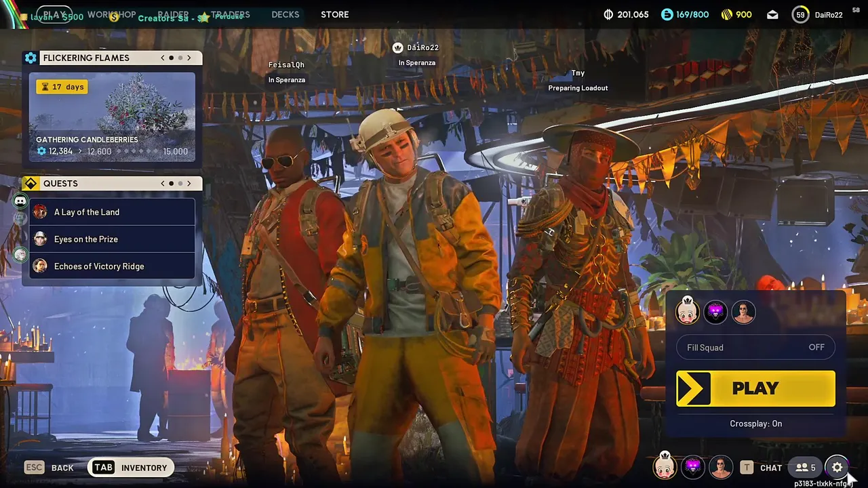Screen dimensions: 868x488
Task: Click the DaiRo22 username in top bar
Action: pyautogui.click(x=829, y=14)
